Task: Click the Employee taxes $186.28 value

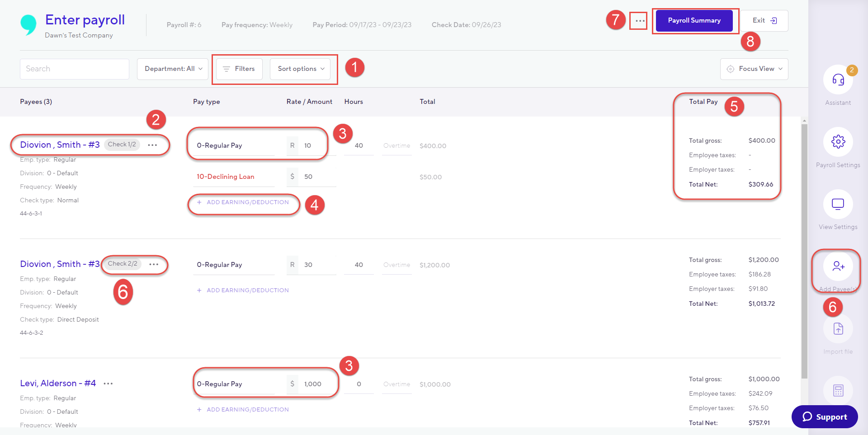Action: 759,274
